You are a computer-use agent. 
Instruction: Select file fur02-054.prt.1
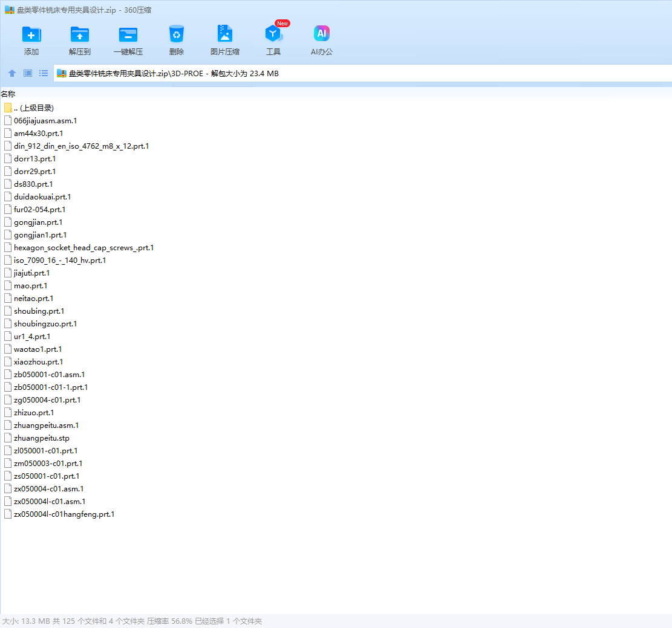point(35,210)
